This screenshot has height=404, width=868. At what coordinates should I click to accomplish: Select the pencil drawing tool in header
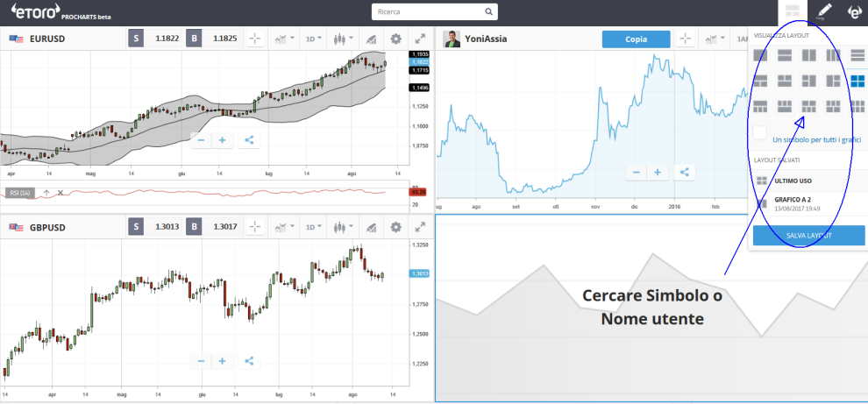(x=822, y=11)
